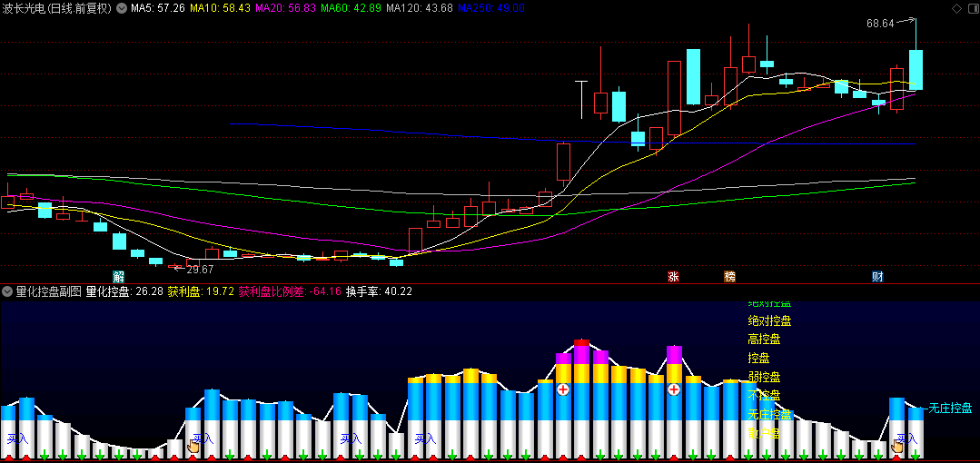Click the magenta MA20: 56.83 label

pos(286,9)
